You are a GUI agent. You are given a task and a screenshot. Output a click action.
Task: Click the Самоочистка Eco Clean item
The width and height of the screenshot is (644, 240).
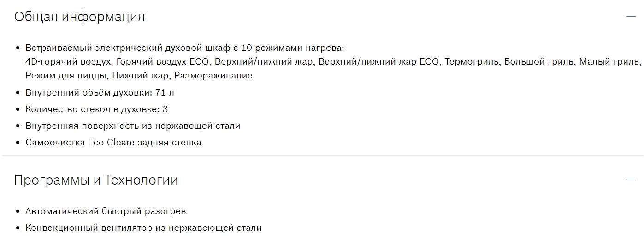(x=113, y=143)
